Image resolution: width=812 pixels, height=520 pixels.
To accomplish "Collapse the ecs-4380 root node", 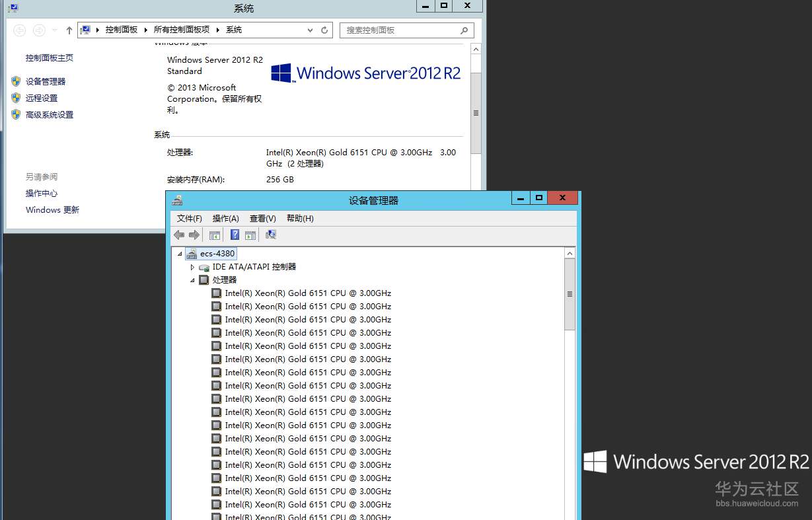I will point(180,254).
